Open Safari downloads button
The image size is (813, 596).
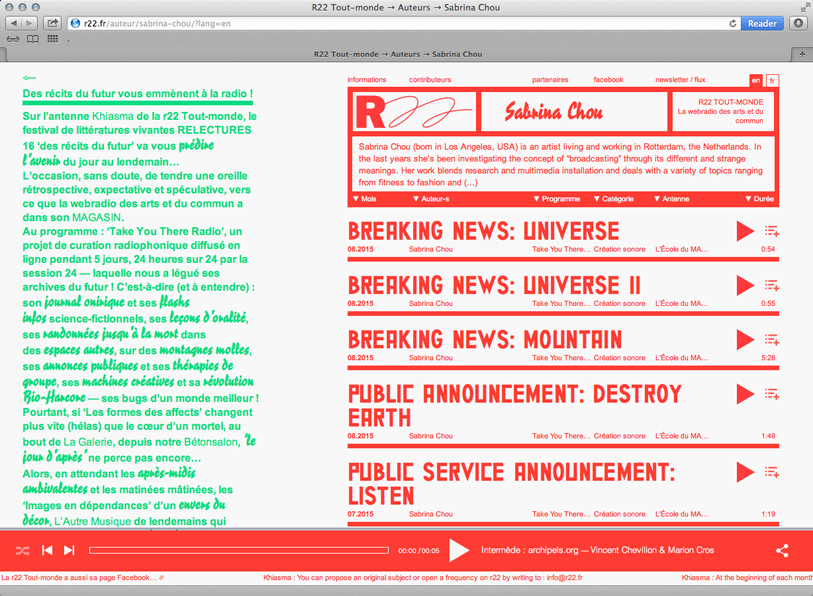[798, 23]
